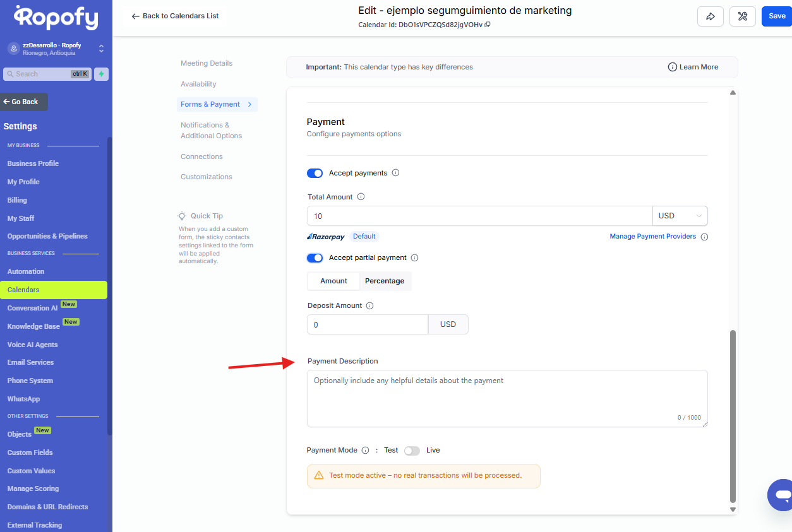Disable the Accept payments toggle
This screenshot has width=792, height=532.
pos(315,173)
